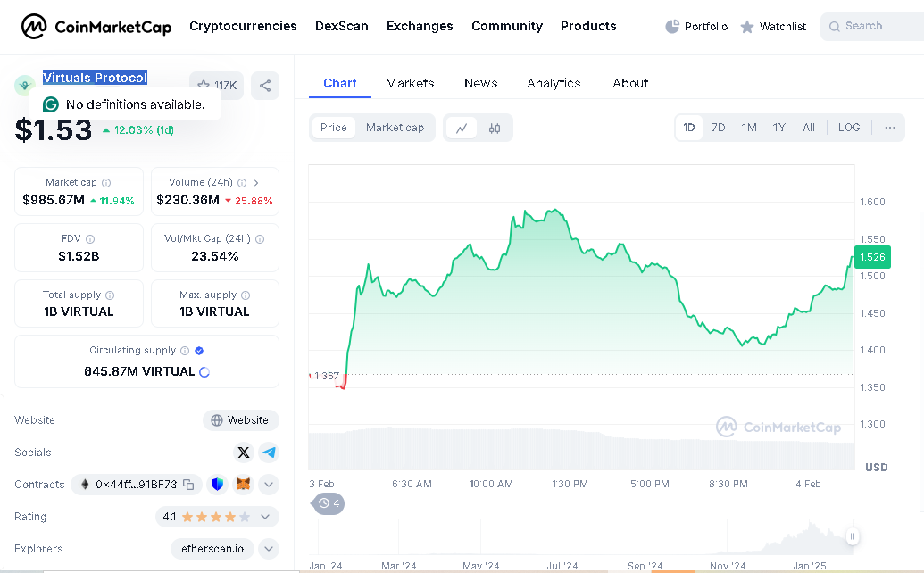
Task: Click the Portfolio text link
Action: [706, 27]
